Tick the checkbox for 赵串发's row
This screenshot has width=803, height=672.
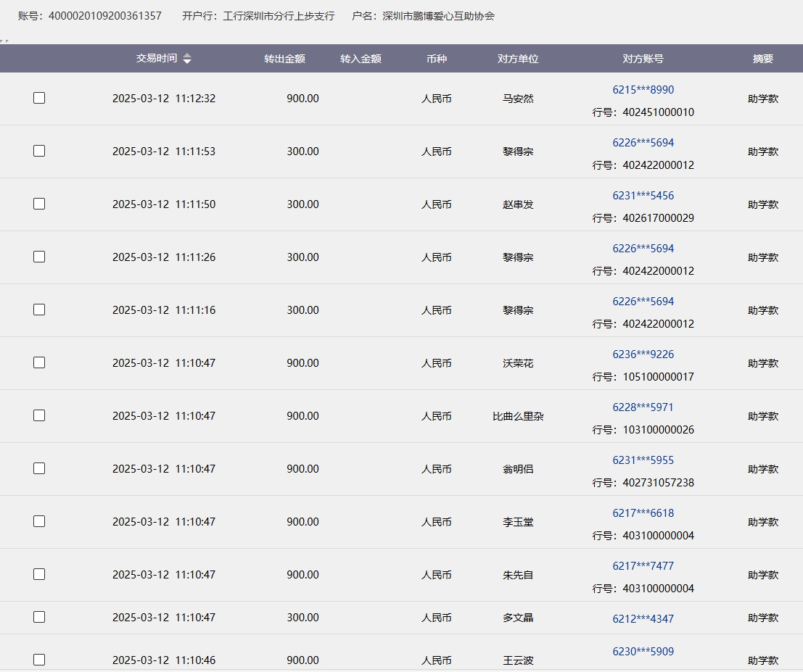pos(39,204)
